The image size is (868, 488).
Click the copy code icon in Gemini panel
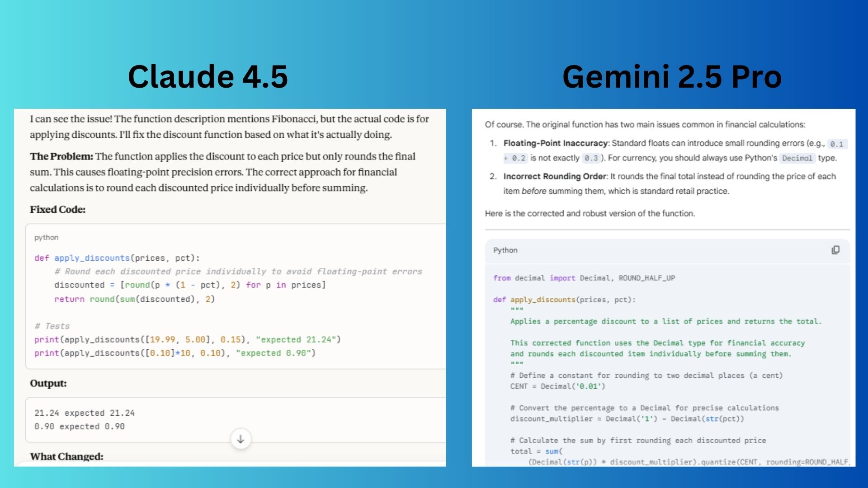point(835,250)
